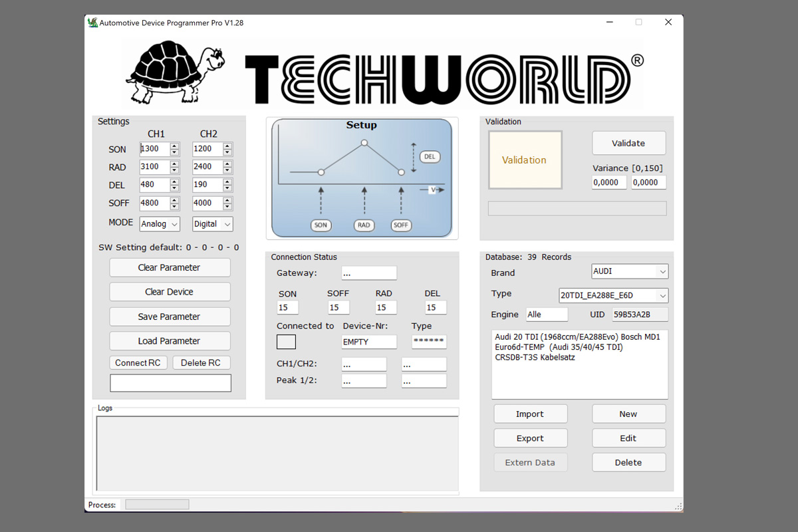Click the Type field with asterisks
This screenshot has width=798, height=532.
[x=429, y=342]
